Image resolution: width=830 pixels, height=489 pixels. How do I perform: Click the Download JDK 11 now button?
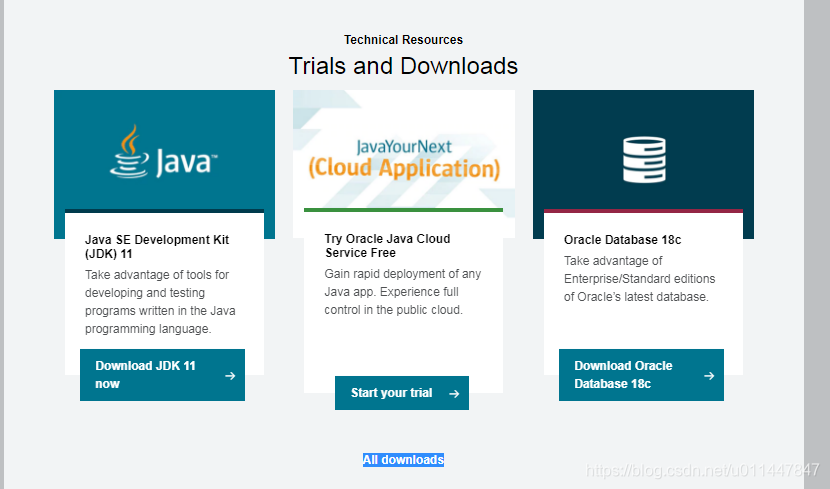point(162,375)
